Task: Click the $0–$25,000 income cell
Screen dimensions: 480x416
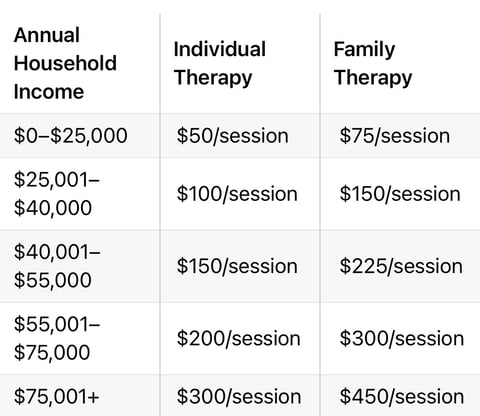Action: tap(71, 136)
